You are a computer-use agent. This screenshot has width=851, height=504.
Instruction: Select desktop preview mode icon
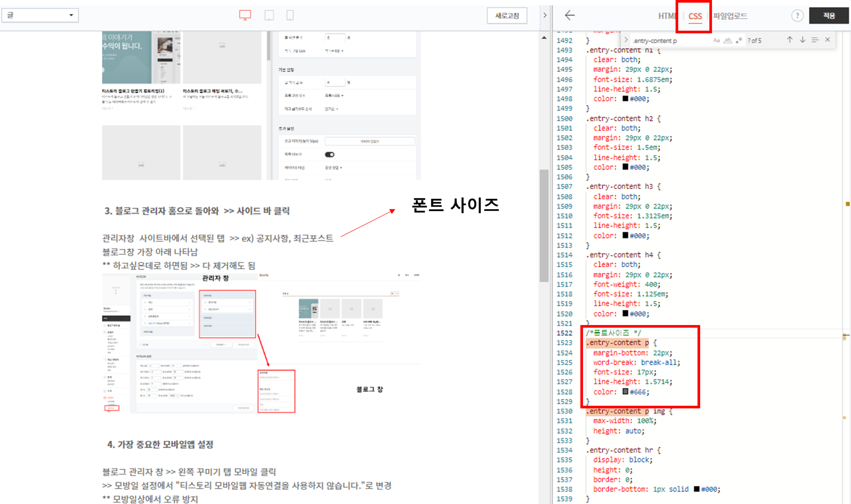245,15
